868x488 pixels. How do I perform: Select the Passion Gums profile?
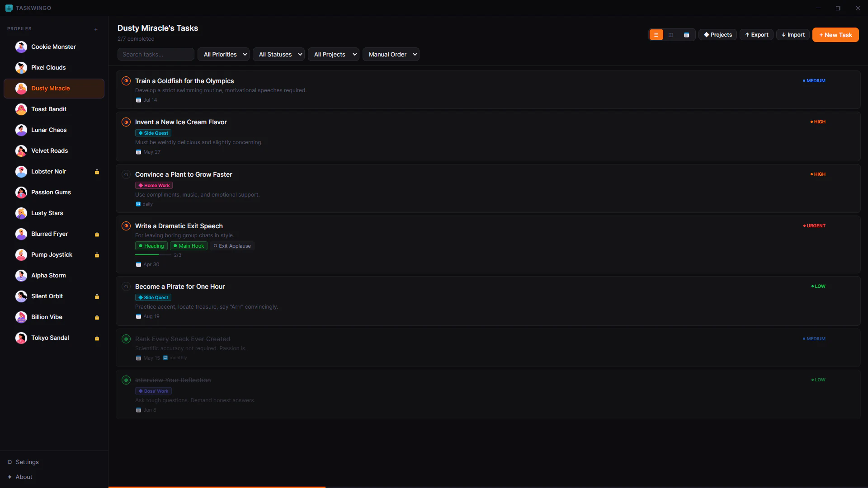click(x=54, y=192)
